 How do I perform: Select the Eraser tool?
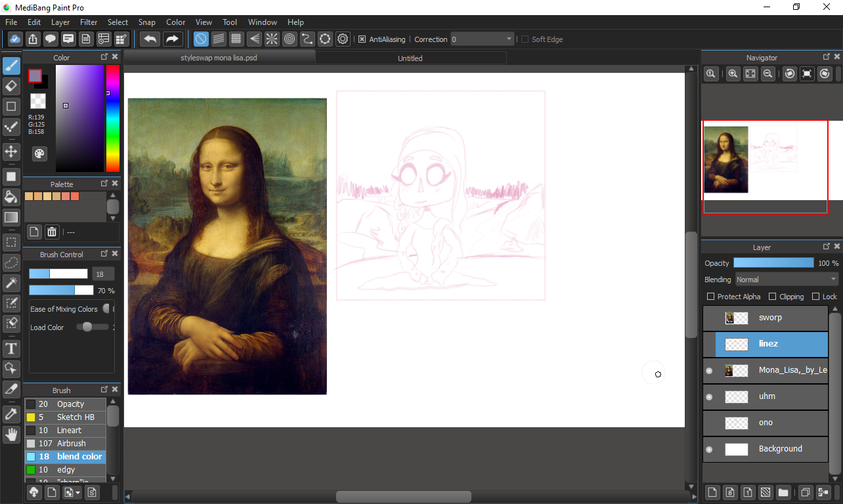[11, 86]
